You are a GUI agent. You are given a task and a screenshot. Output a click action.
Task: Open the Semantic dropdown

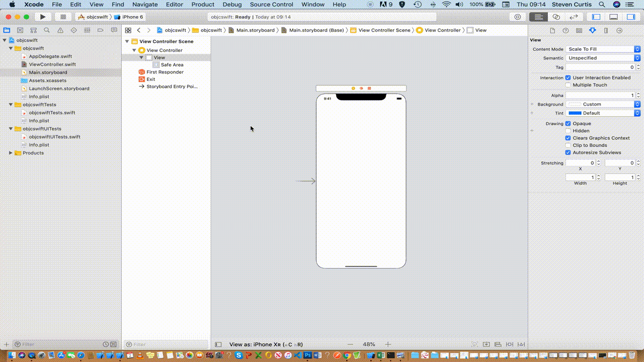[603, 58]
